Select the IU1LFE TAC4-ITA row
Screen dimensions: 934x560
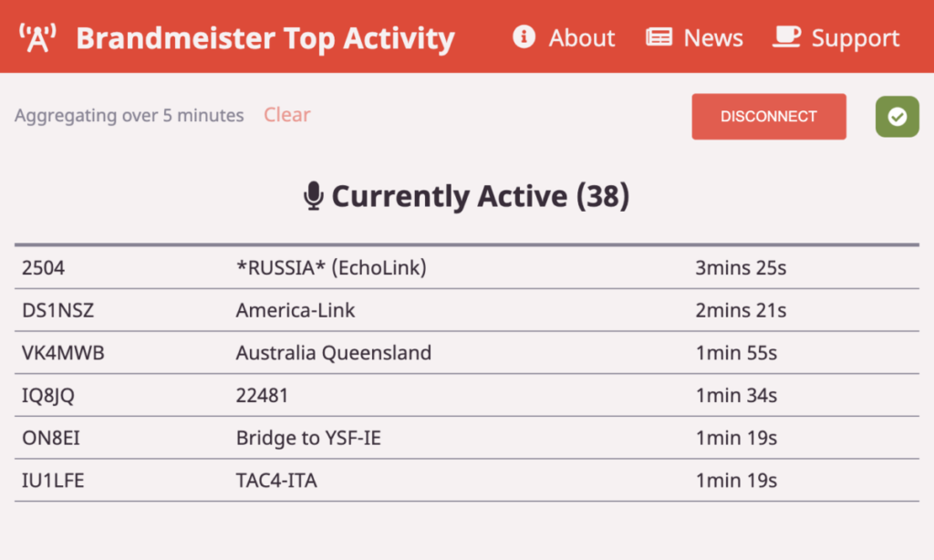pos(275,481)
